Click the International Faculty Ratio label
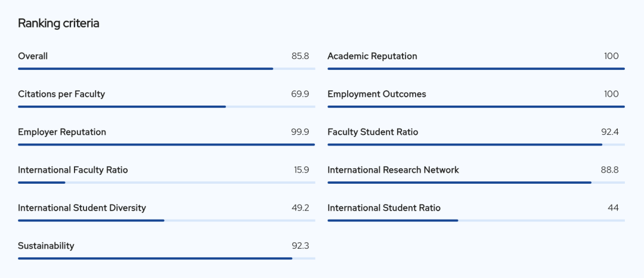The image size is (644, 278). [x=73, y=170]
